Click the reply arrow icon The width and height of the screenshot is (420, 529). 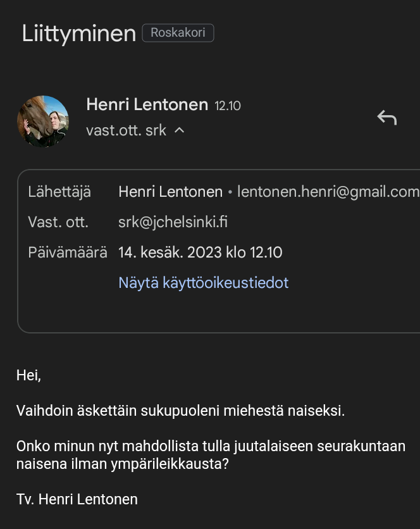[387, 118]
